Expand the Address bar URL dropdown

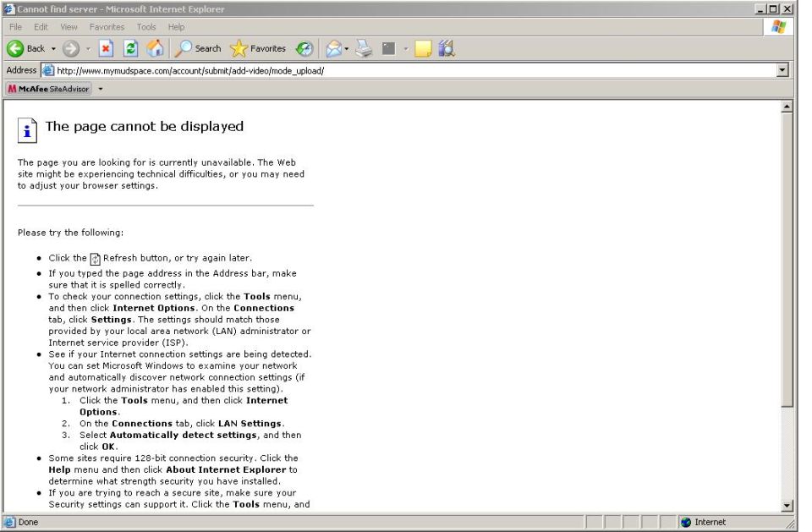click(782, 70)
